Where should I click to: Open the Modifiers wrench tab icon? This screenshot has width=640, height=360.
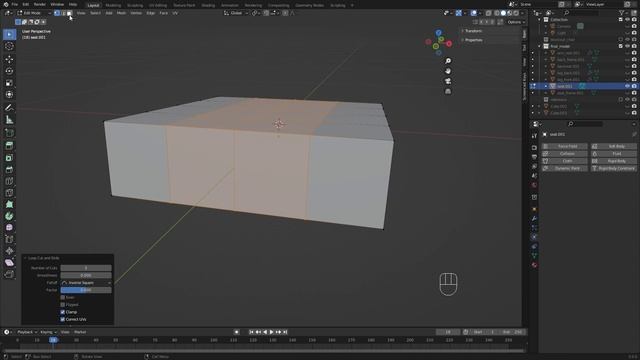tap(534, 218)
